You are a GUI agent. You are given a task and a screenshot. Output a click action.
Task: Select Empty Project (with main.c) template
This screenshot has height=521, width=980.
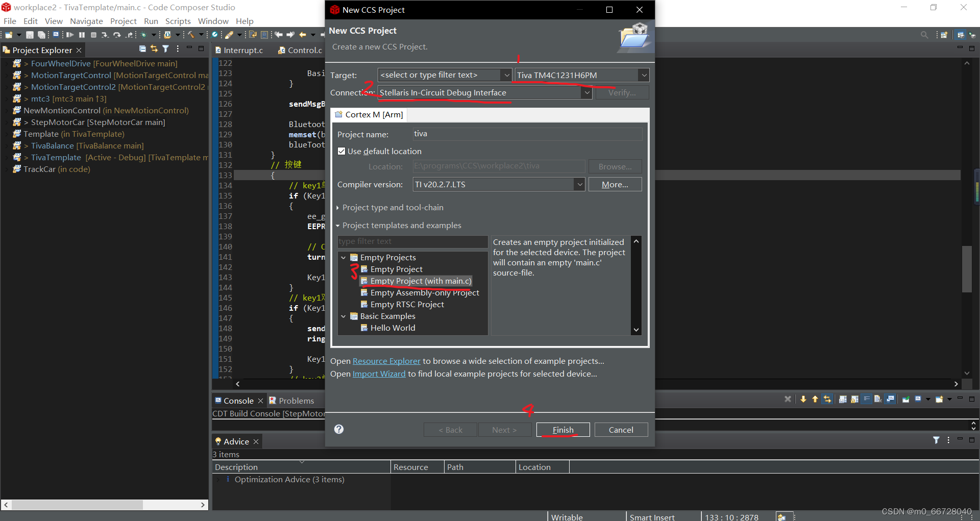point(416,281)
